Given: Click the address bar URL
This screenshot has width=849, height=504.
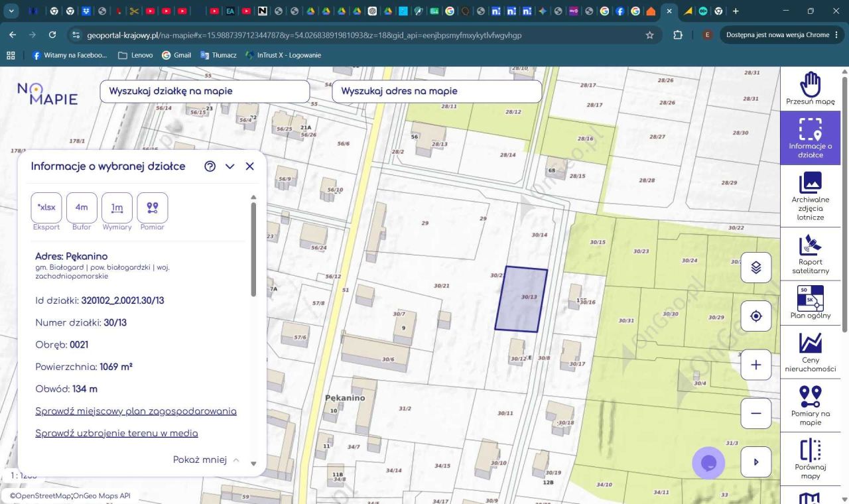Looking at the screenshot, I should 304,35.
